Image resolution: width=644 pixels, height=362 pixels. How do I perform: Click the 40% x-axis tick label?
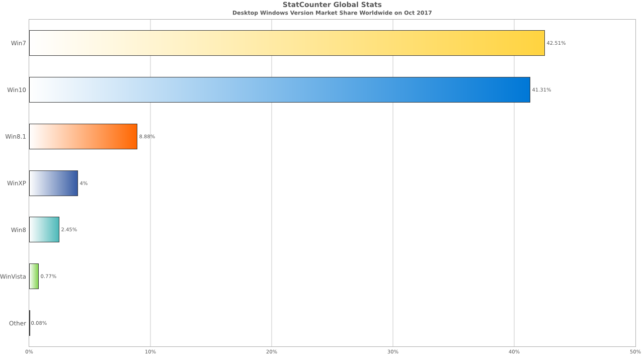pyautogui.click(x=514, y=352)
